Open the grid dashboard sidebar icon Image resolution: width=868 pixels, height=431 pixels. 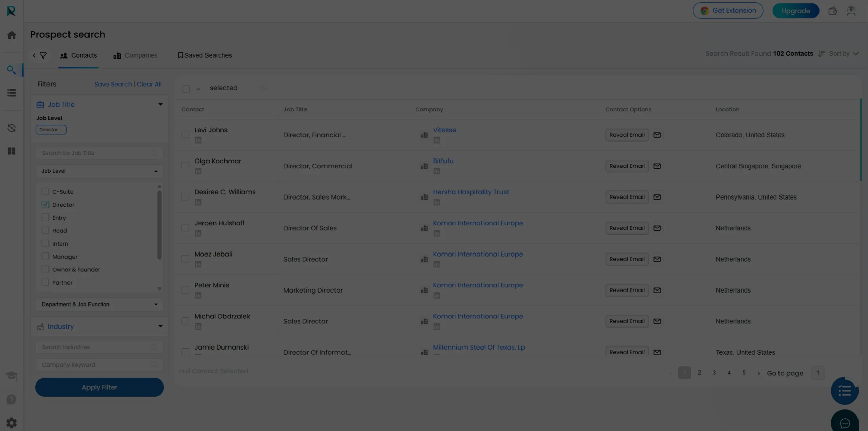[x=12, y=151]
